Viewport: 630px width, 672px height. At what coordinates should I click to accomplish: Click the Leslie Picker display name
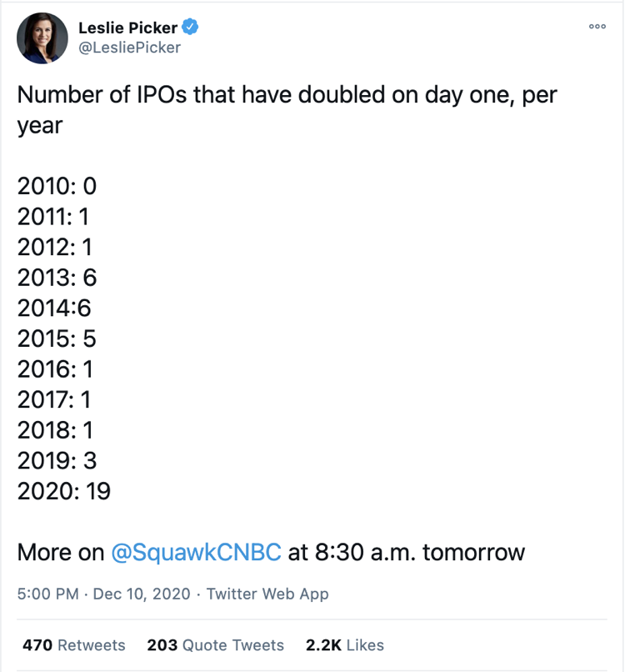coord(127,28)
